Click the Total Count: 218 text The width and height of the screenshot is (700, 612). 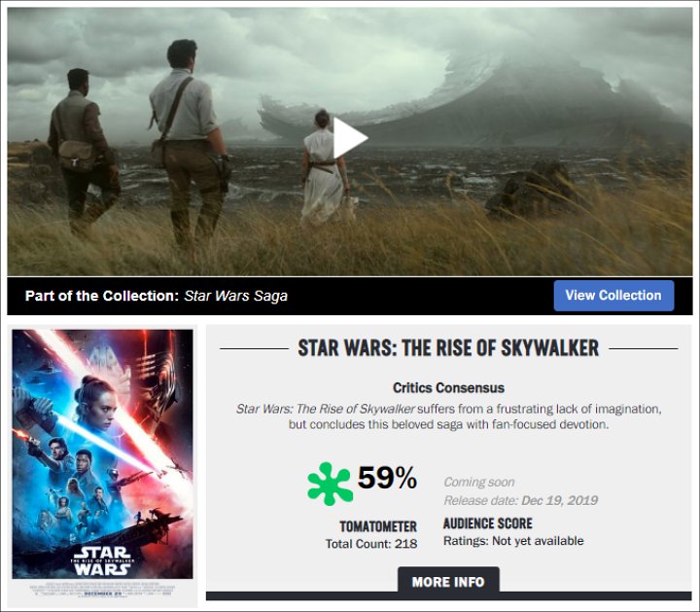coord(371,544)
